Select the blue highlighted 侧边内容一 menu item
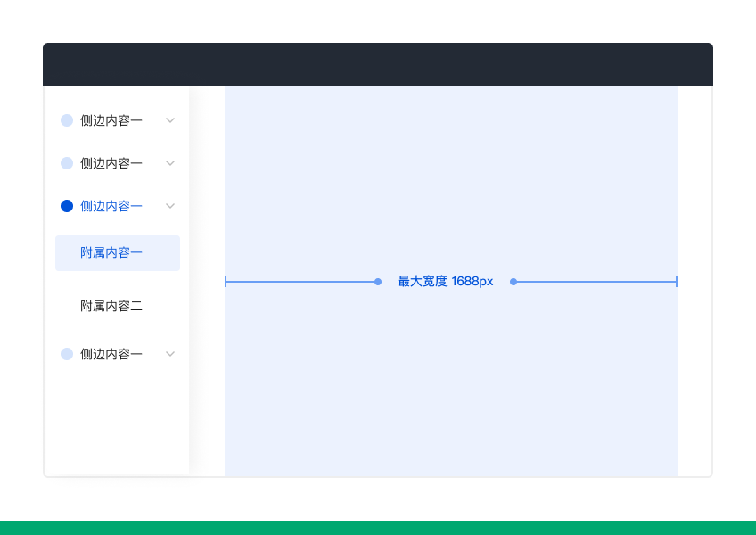This screenshot has height=535, width=756. tap(111, 206)
